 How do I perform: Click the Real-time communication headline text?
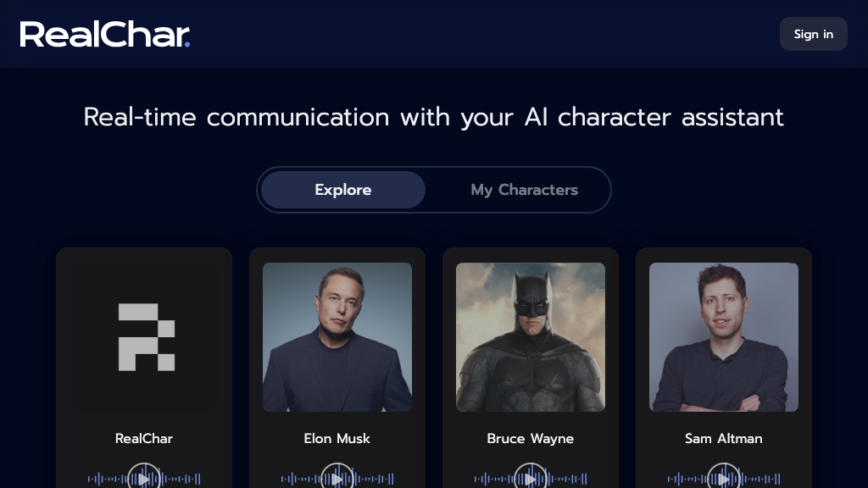tap(434, 117)
